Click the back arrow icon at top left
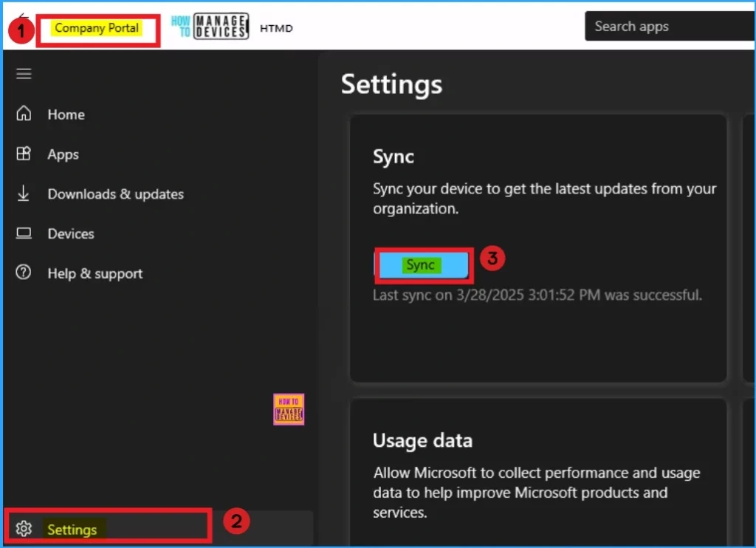The width and height of the screenshot is (756, 548). pos(23,16)
